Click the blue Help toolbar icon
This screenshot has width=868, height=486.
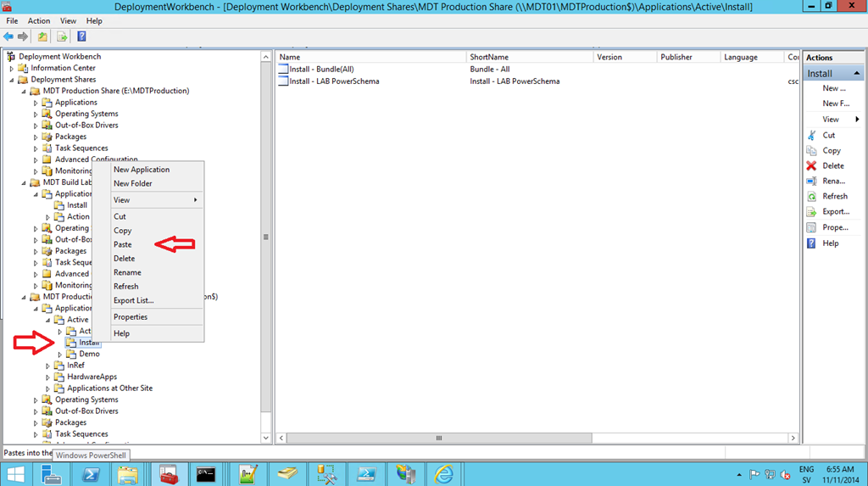tap(81, 36)
